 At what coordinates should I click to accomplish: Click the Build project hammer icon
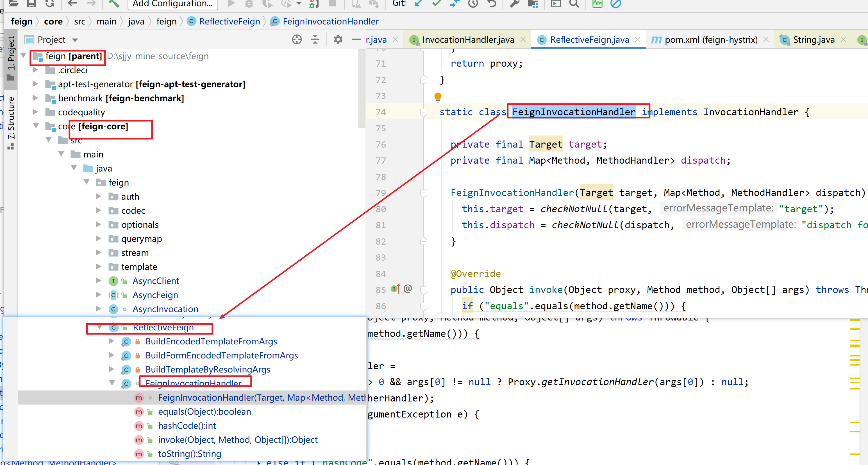(114, 3)
